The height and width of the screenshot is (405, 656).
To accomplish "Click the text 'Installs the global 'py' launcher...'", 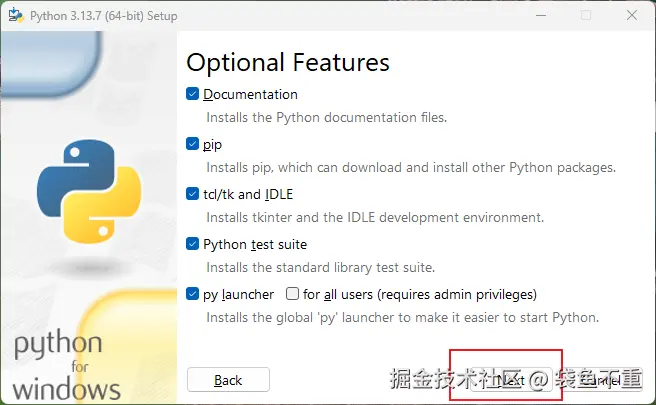I will click(x=402, y=318).
